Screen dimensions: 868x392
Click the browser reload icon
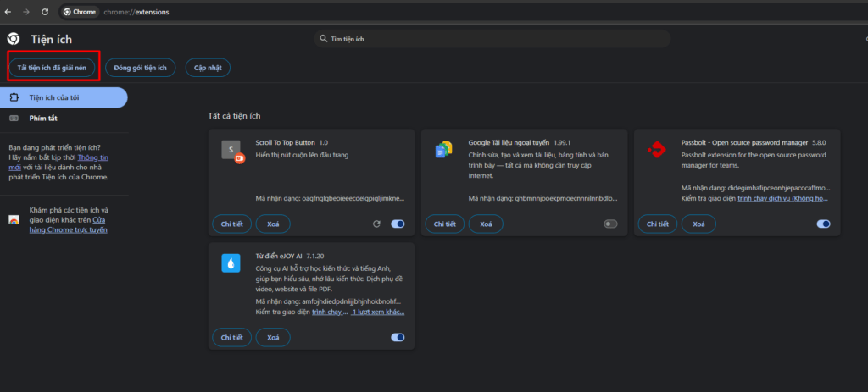coord(43,13)
